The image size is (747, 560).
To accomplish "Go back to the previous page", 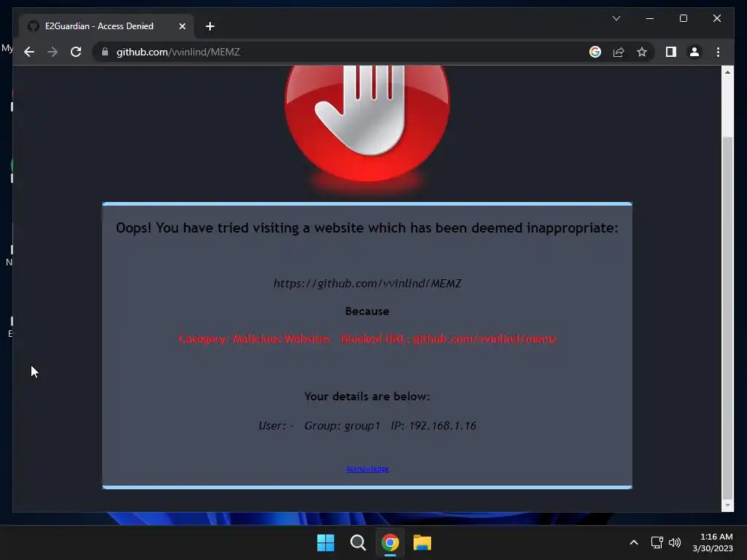I will (x=29, y=52).
